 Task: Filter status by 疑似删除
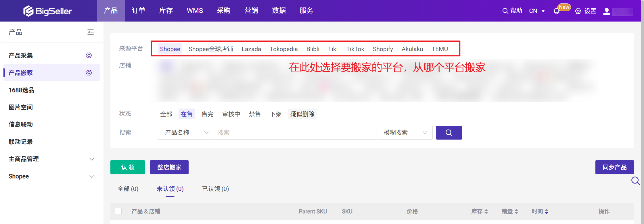pos(302,114)
